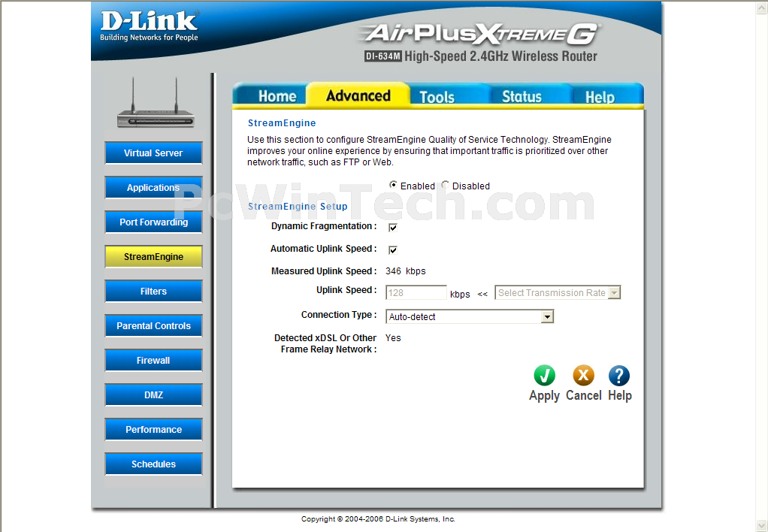Toggle the Automatic Uplink Speed checkbox
The image size is (768, 532).
[x=393, y=249]
